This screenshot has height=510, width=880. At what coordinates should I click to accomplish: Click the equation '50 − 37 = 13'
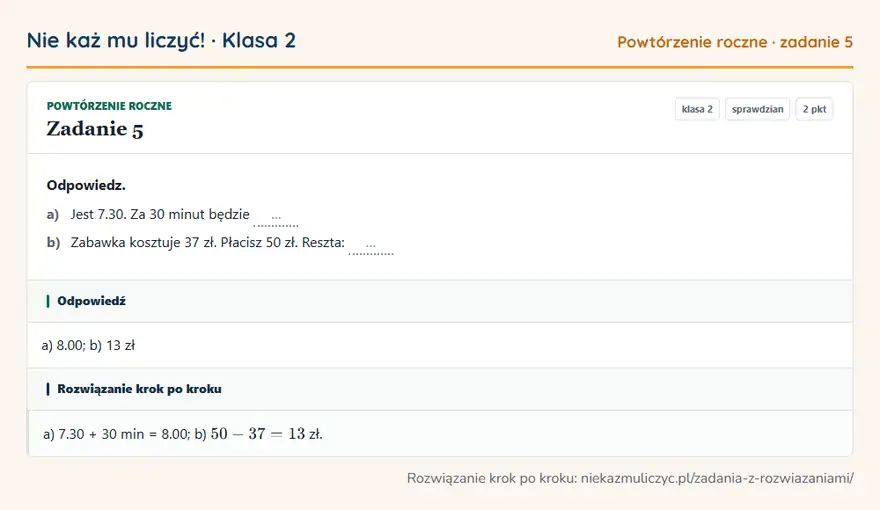click(x=258, y=434)
